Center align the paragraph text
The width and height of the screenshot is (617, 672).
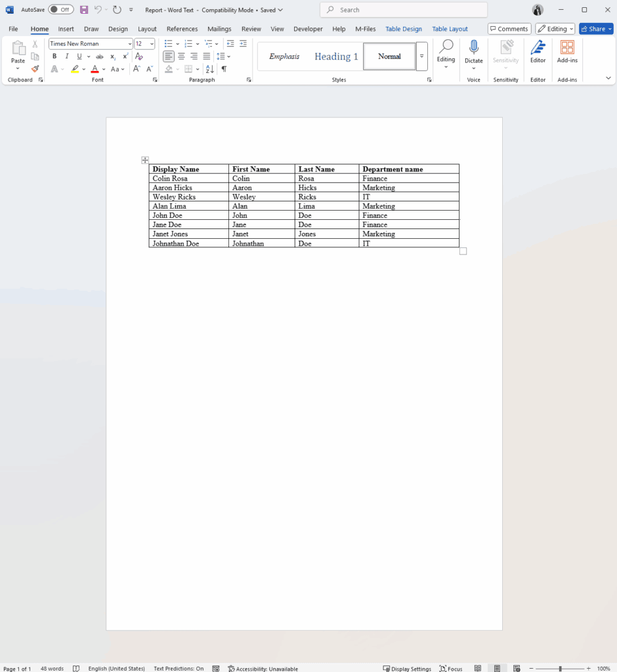[x=181, y=56]
